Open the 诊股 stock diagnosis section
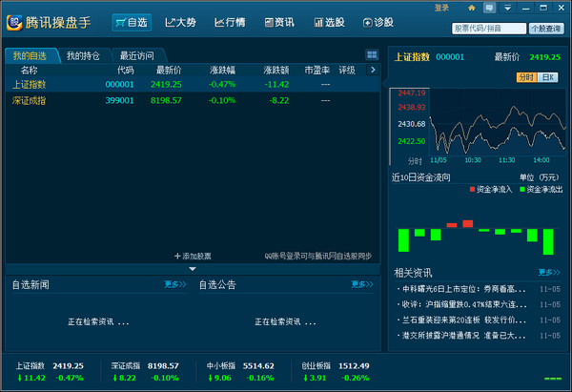 (378, 23)
